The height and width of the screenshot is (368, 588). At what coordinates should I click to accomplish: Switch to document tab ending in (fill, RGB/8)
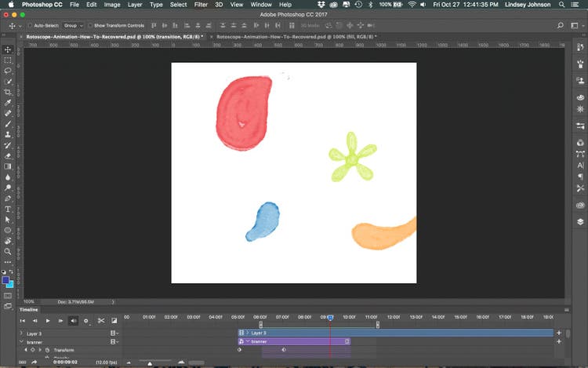point(296,37)
